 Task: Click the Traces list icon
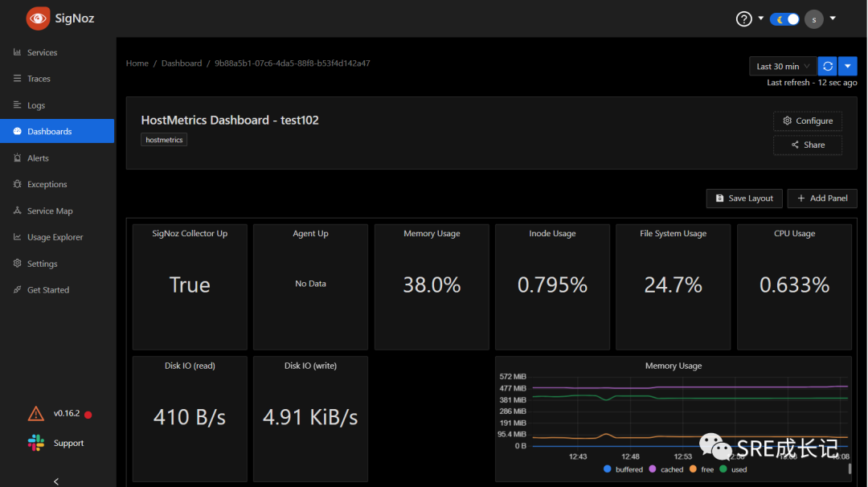pos(17,79)
